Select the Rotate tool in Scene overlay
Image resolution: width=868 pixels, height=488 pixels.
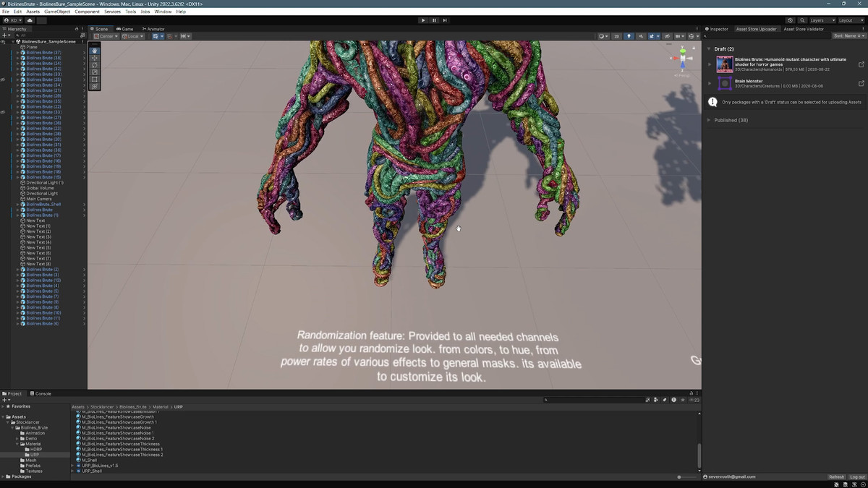[x=94, y=64]
